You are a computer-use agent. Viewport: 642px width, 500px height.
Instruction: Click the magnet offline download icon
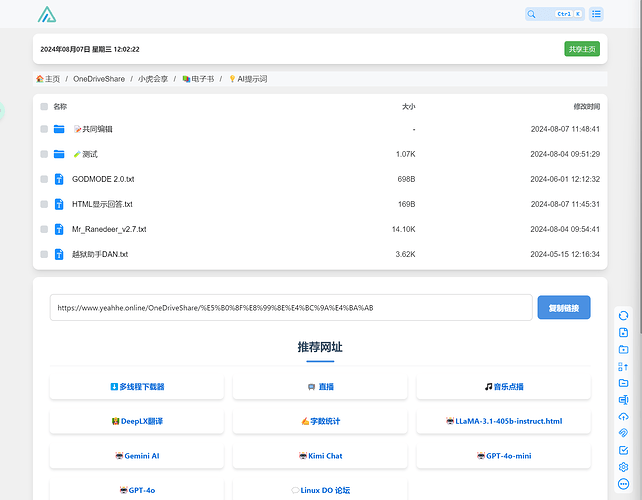click(623, 433)
